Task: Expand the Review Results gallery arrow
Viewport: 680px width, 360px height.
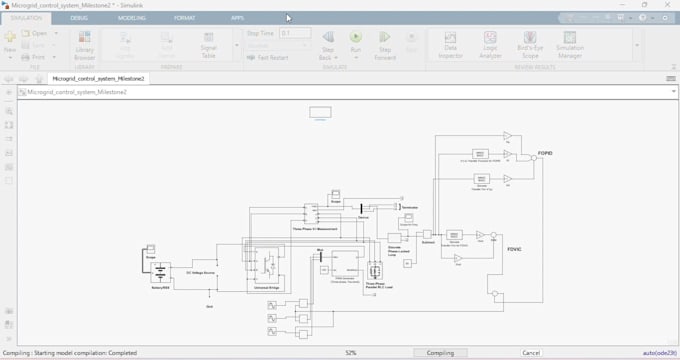Action: pos(637,45)
